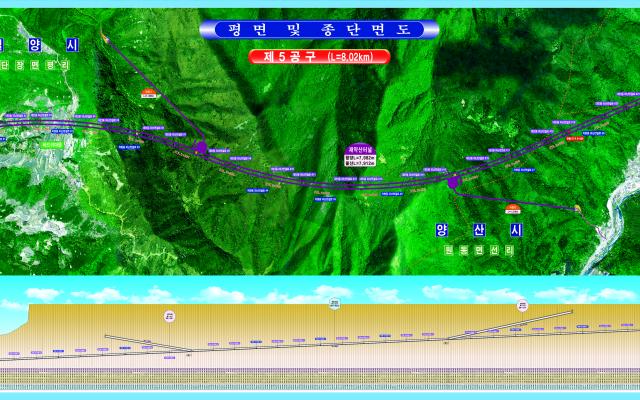Click the city name label at top left
The image size is (640, 400).
(22, 45)
